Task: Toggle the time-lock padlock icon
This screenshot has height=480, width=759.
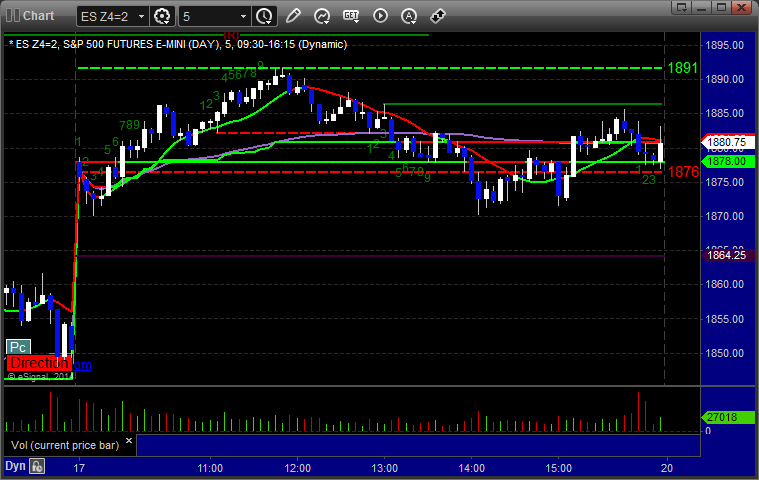Action: [37, 466]
